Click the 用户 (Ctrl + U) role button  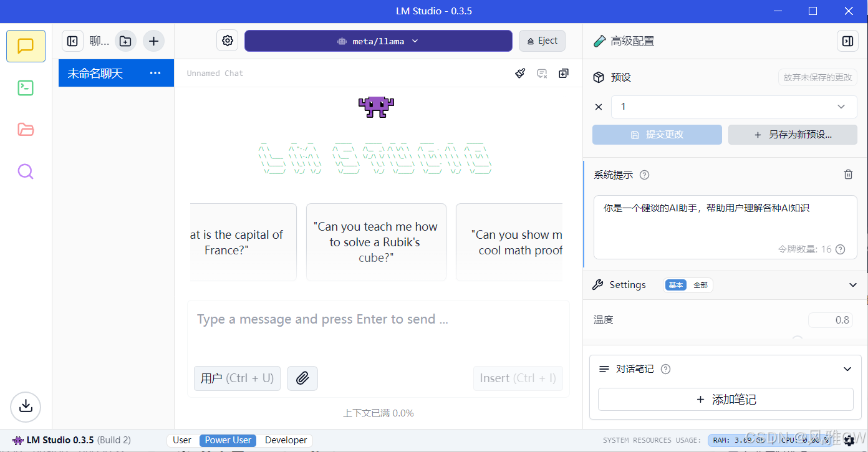pos(237,378)
